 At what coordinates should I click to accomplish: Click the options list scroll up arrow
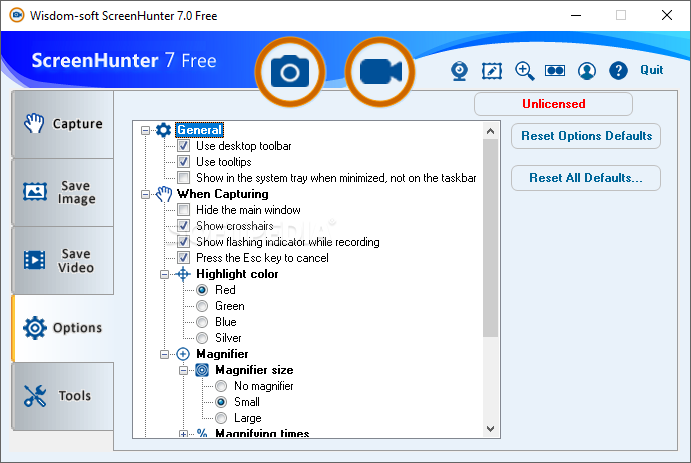[x=490, y=131]
